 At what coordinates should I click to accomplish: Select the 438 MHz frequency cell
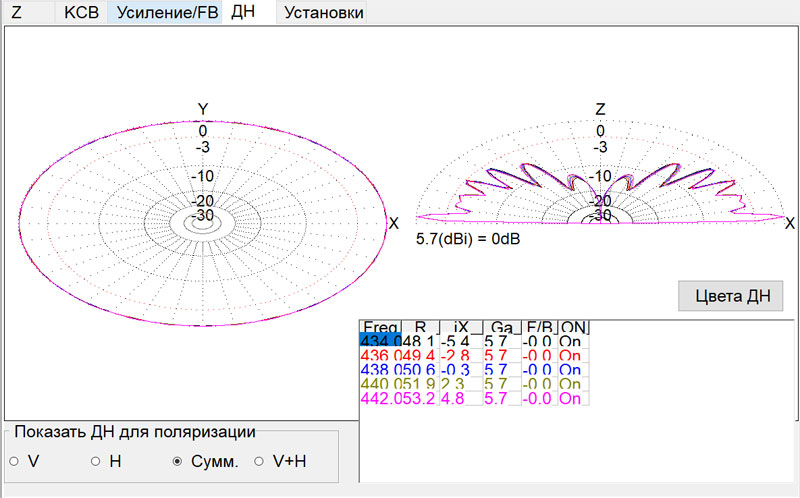(x=380, y=370)
